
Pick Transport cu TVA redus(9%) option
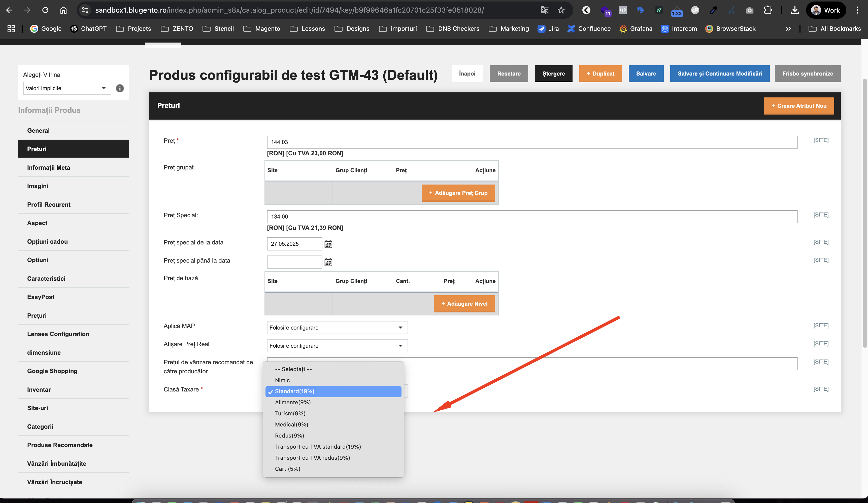[333, 457]
